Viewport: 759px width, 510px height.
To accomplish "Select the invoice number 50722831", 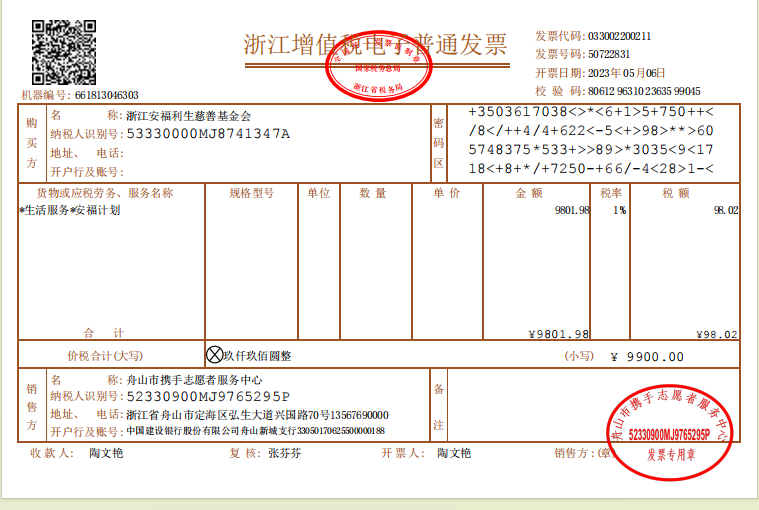I will (608, 54).
